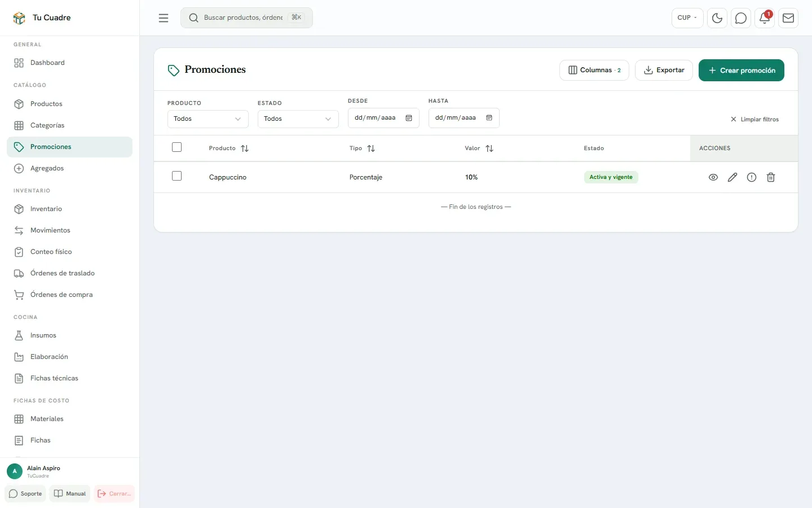Image resolution: width=812 pixels, height=508 pixels.
Task: Check the Cappuccino row checkbox
Action: (x=176, y=176)
